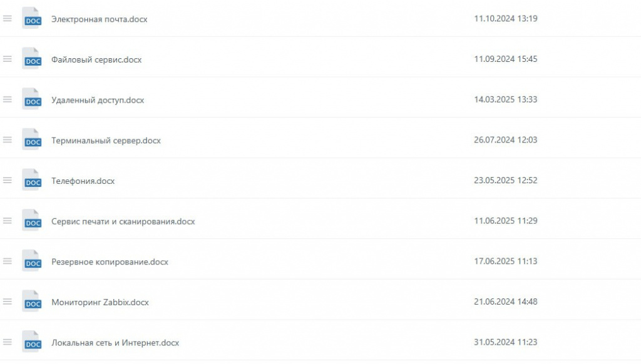Image resolution: width=641 pixels, height=364 pixels.
Task: Open Сервис печати и сканирования.docx
Action: point(123,221)
